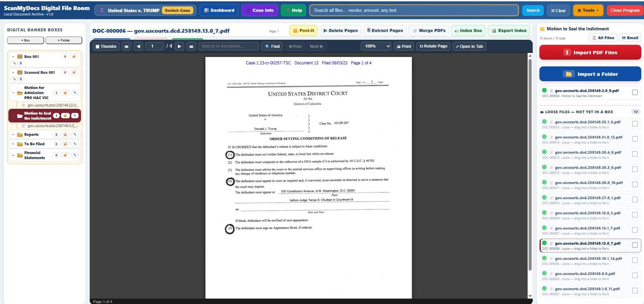Click the Search all files input field
Viewport: 644px width, 304px height.
[414, 10]
